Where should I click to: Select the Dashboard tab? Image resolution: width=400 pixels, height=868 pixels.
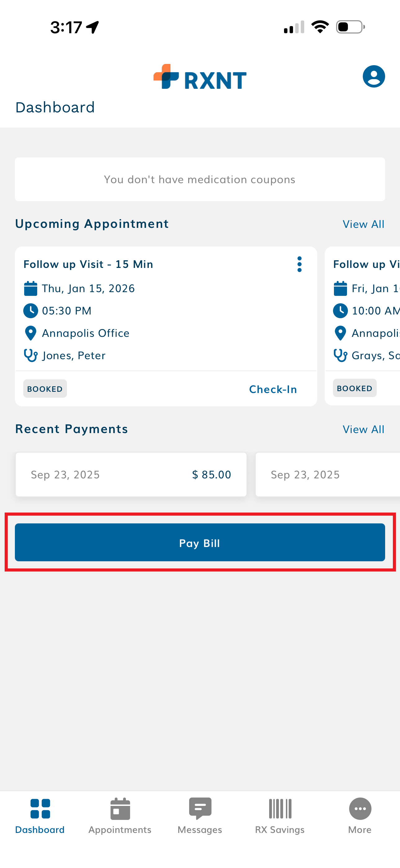click(x=40, y=816)
